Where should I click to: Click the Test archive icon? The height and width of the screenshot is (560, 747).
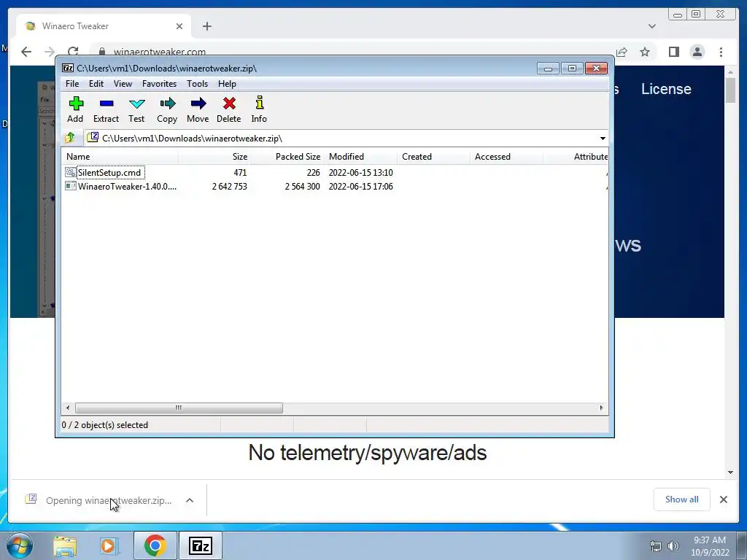[136, 104]
